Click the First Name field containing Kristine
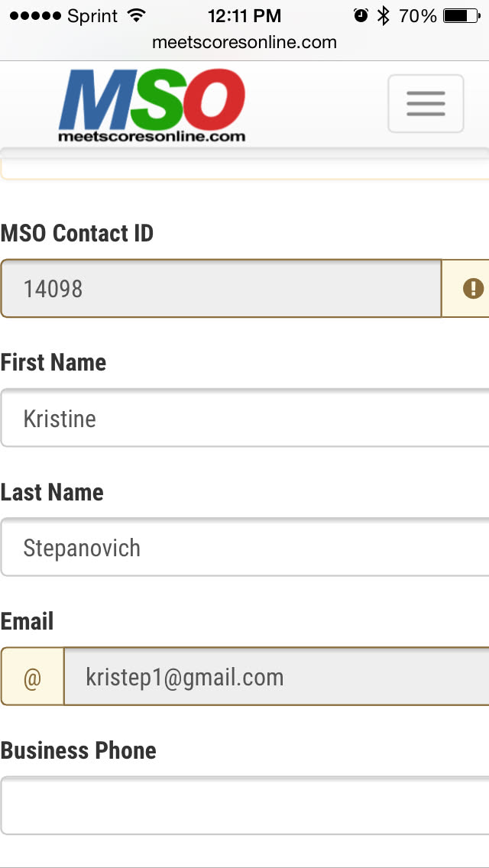This screenshot has width=489, height=868. pyautogui.click(x=244, y=418)
